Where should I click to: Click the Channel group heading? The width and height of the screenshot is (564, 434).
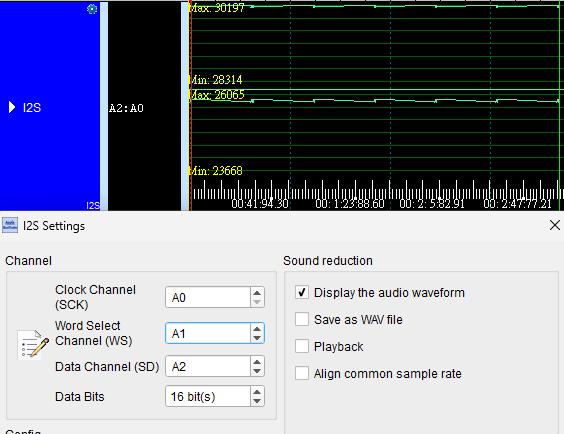click(28, 261)
